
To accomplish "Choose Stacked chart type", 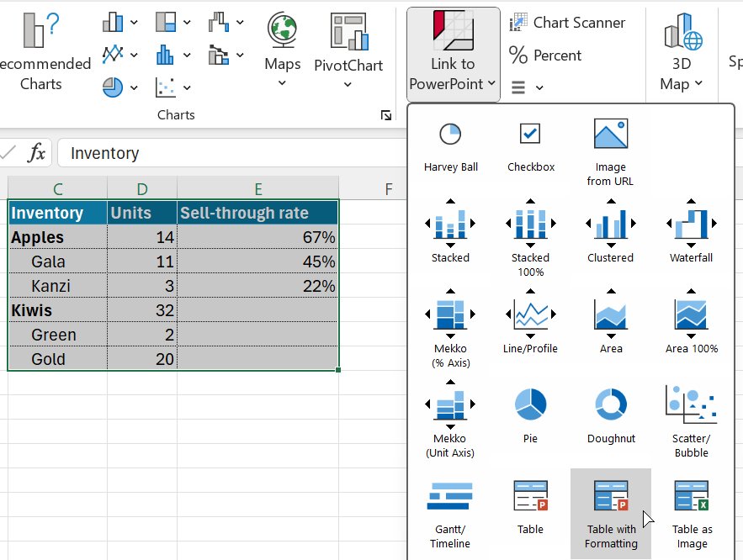I will tap(450, 232).
